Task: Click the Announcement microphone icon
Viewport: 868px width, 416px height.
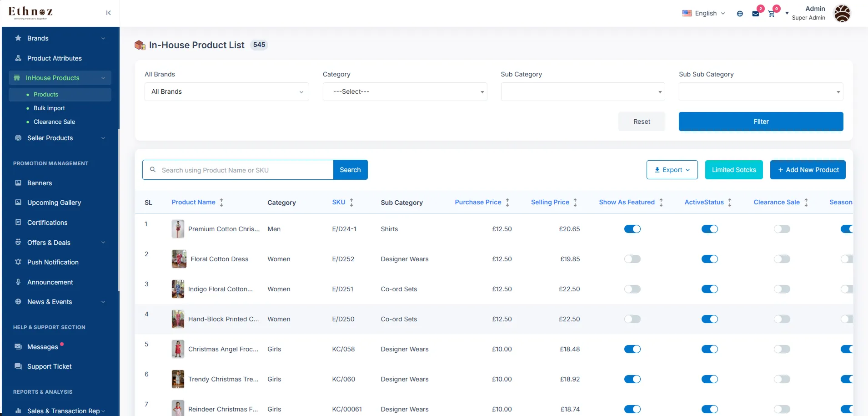Action: tap(18, 282)
